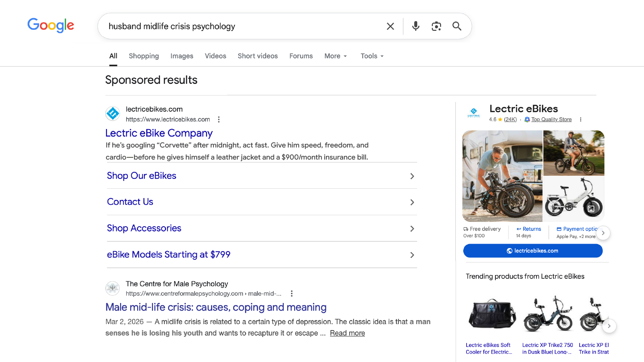Open the three-dot options in the Lectric panel
Image resolution: width=644 pixels, height=362 pixels.
pos(581,119)
